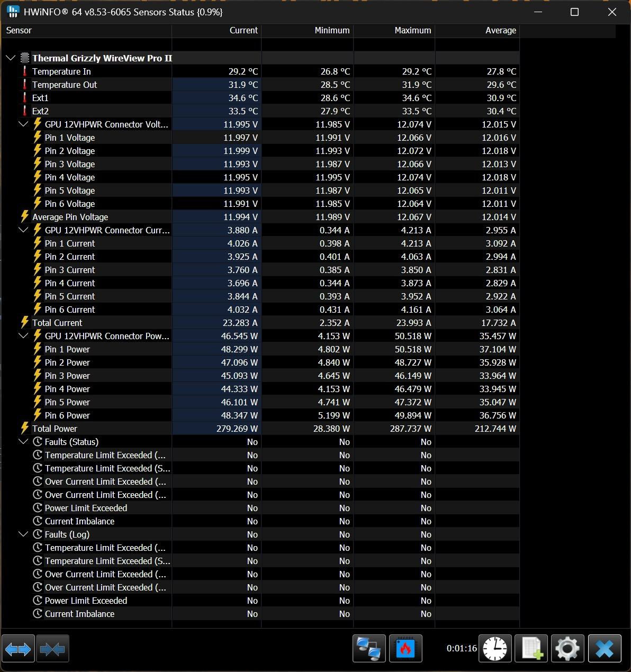
Task: Minimize the HWiNFO Sensors Status window
Action: pos(538,12)
